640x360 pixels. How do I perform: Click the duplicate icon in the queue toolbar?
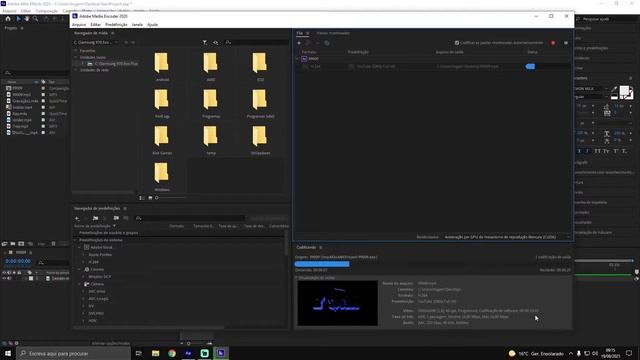click(327, 43)
